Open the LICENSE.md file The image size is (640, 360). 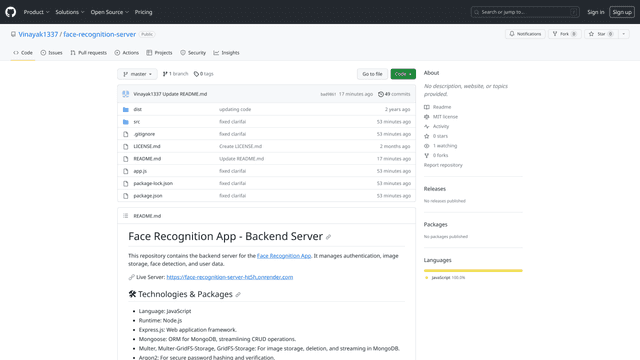(147, 146)
